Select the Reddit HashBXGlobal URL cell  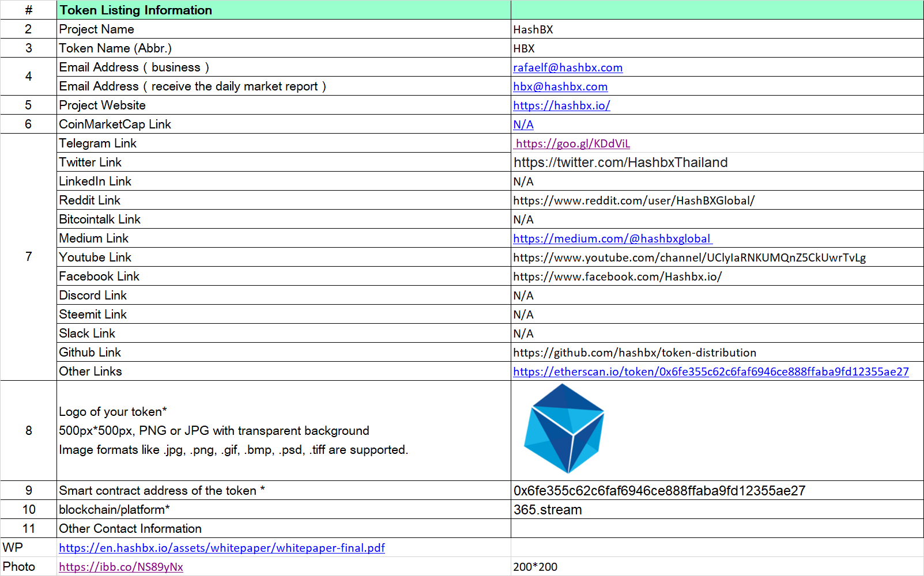click(717, 200)
